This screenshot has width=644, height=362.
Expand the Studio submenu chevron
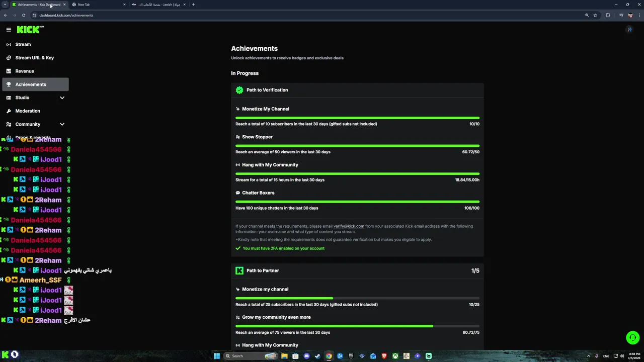(62, 98)
